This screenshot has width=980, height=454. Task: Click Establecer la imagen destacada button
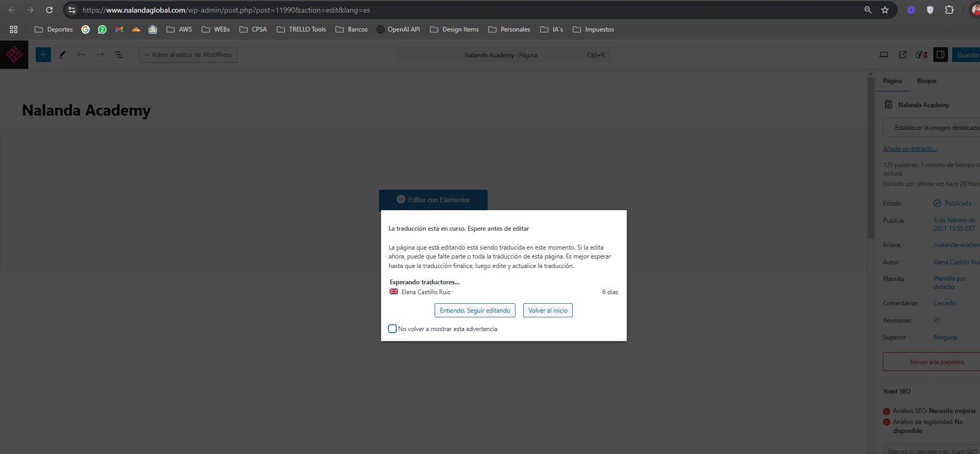[x=932, y=128]
